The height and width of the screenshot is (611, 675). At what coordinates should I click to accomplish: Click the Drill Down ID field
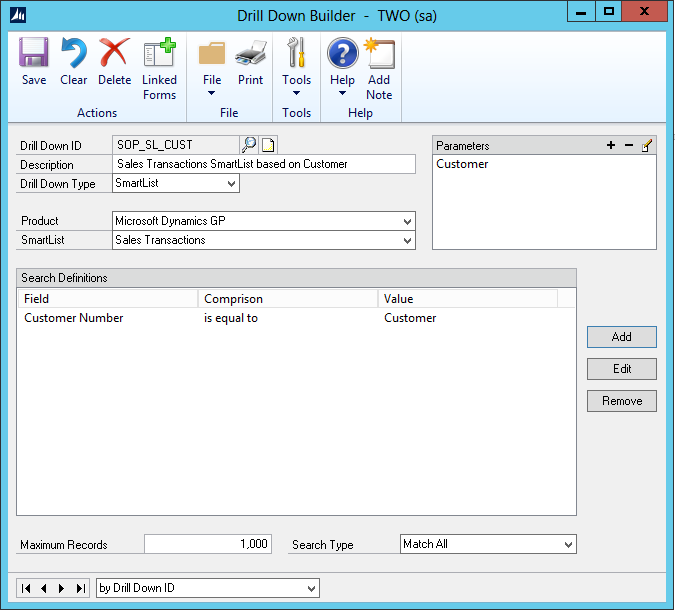(176, 145)
